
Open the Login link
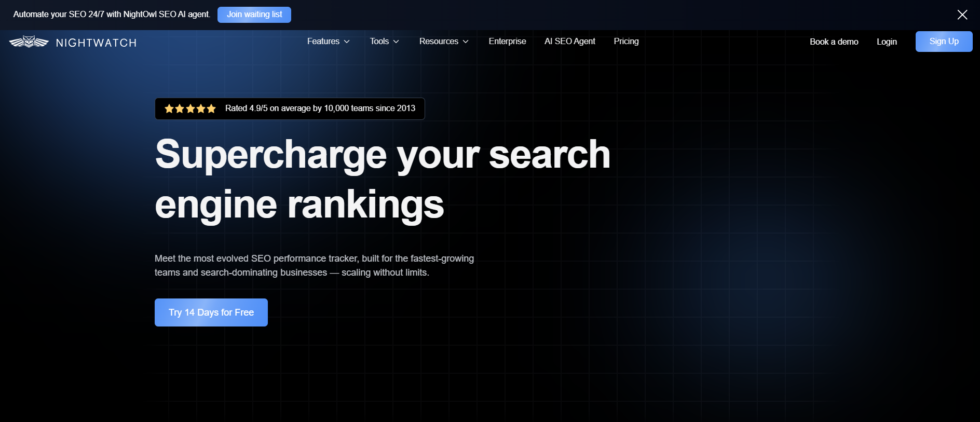pyautogui.click(x=887, y=42)
